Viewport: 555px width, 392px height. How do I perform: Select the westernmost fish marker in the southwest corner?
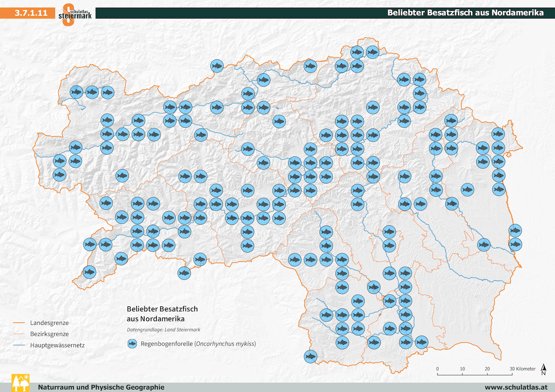[x=89, y=271]
